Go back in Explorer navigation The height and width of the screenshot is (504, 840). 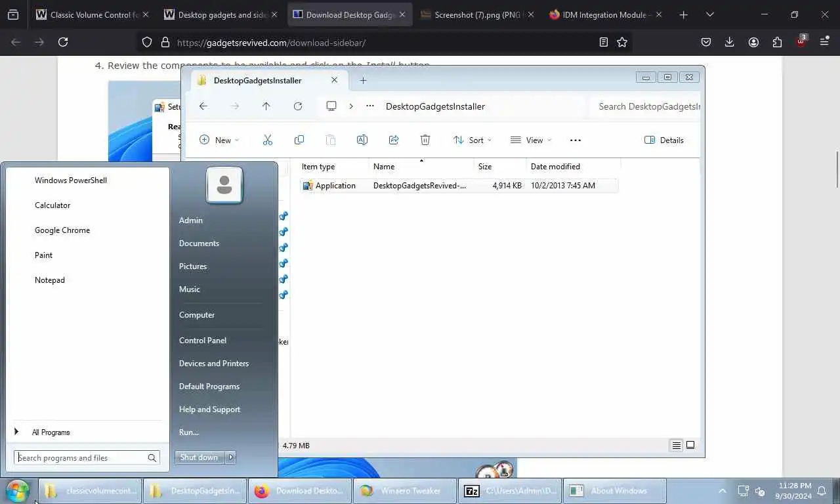coord(203,106)
